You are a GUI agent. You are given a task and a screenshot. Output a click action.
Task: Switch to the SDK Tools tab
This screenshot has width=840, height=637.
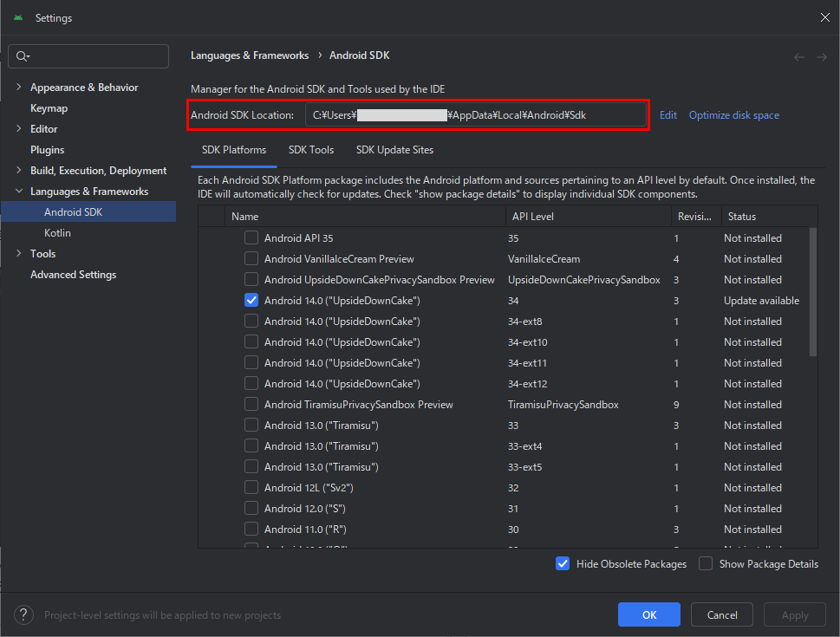coord(311,150)
